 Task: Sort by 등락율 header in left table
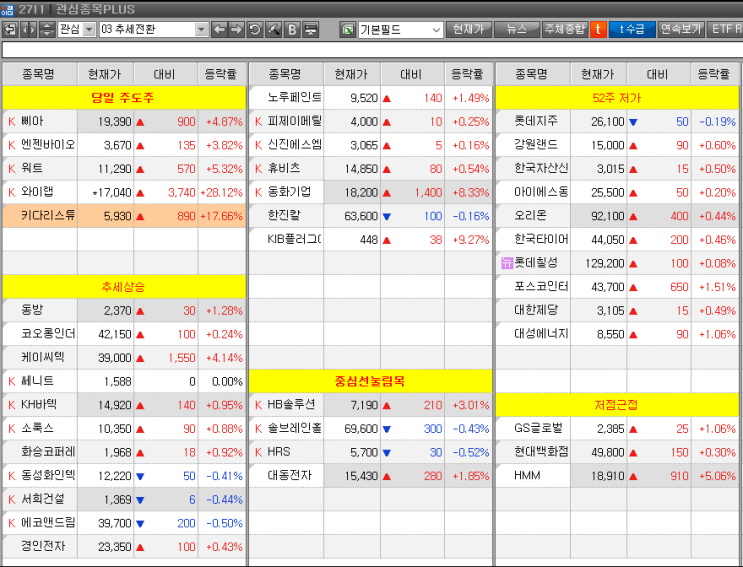(x=222, y=74)
